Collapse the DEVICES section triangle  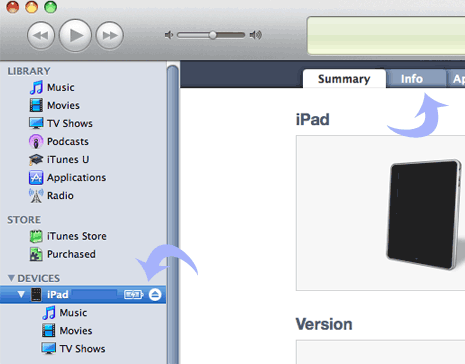pyautogui.click(x=11, y=278)
